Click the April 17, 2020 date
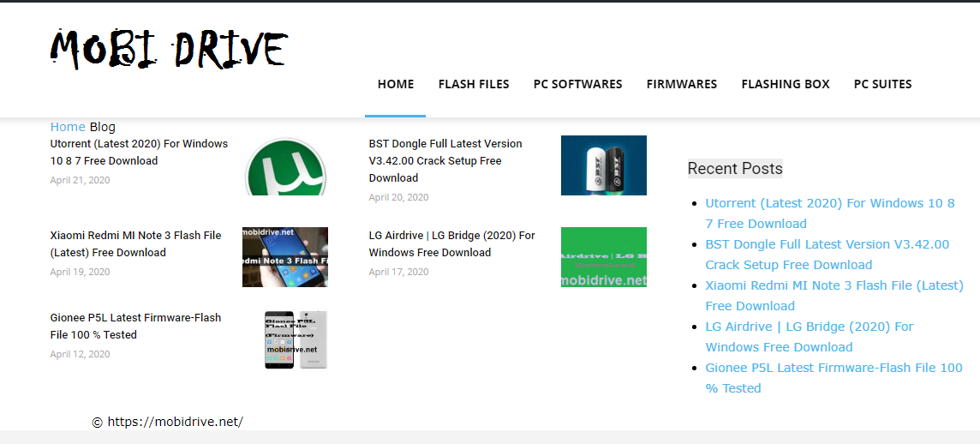The height and width of the screenshot is (444, 980). click(x=398, y=272)
